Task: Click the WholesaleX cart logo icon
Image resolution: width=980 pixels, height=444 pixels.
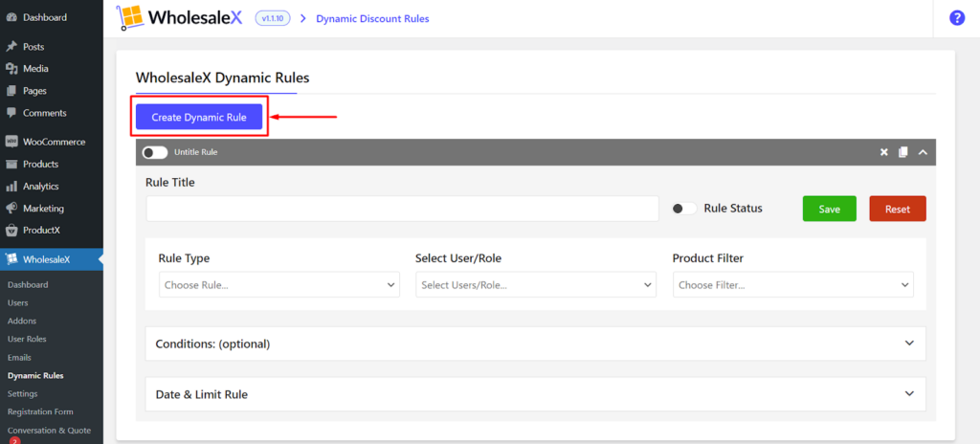Action: point(129,18)
